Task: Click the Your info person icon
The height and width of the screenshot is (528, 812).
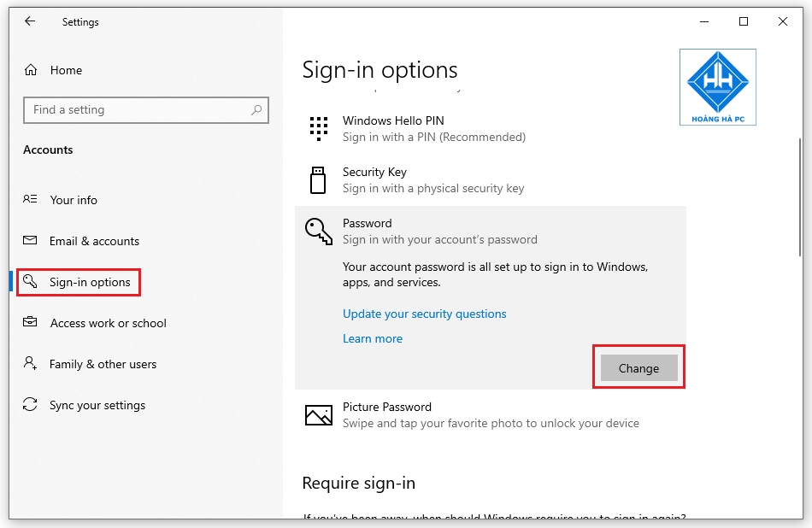Action: (x=30, y=199)
